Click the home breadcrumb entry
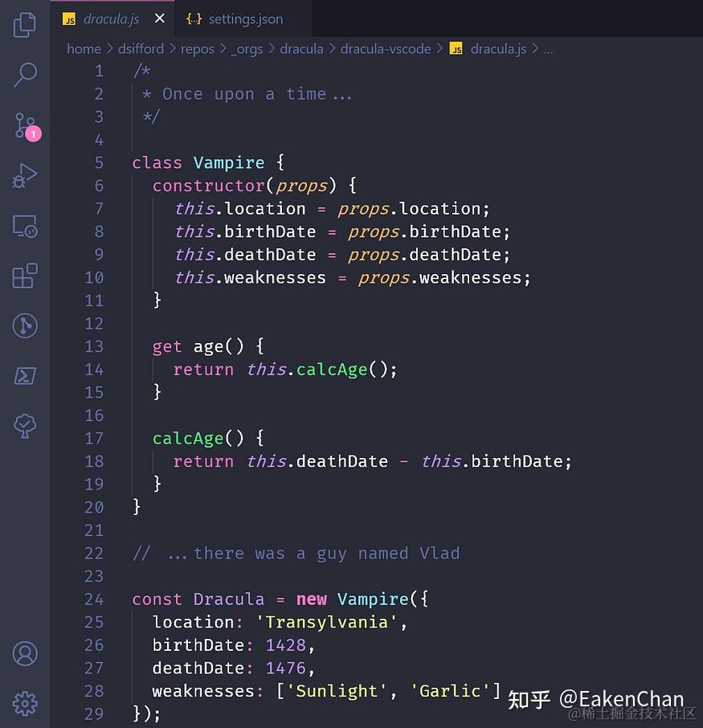The height and width of the screenshot is (728, 703). pos(84,49)
